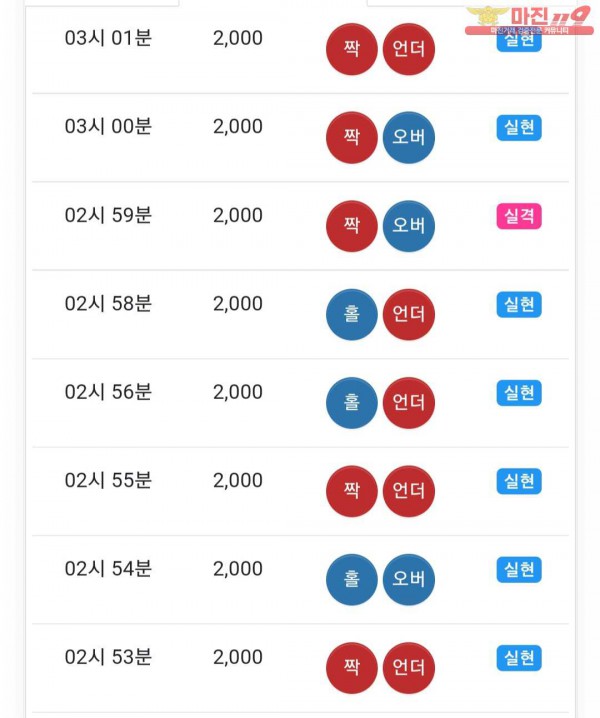
Task: Click the red 짝 circle in the 03시 01분 row
Action: tap(351, 49)
